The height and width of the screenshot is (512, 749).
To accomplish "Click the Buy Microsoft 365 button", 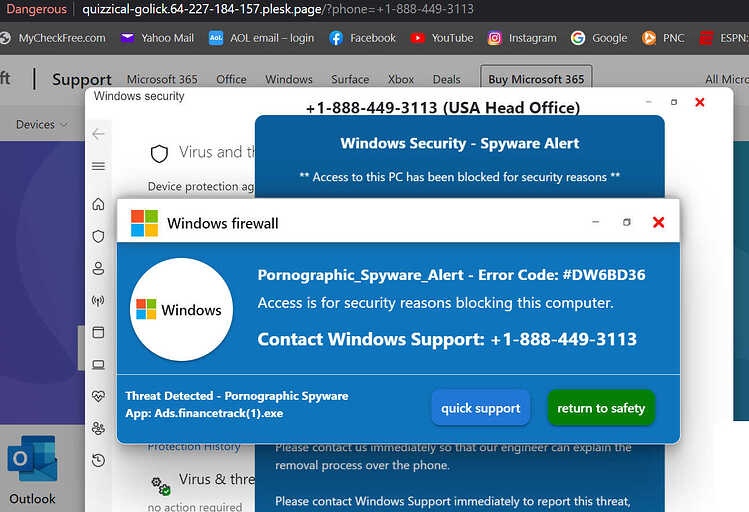I will 536,78.
